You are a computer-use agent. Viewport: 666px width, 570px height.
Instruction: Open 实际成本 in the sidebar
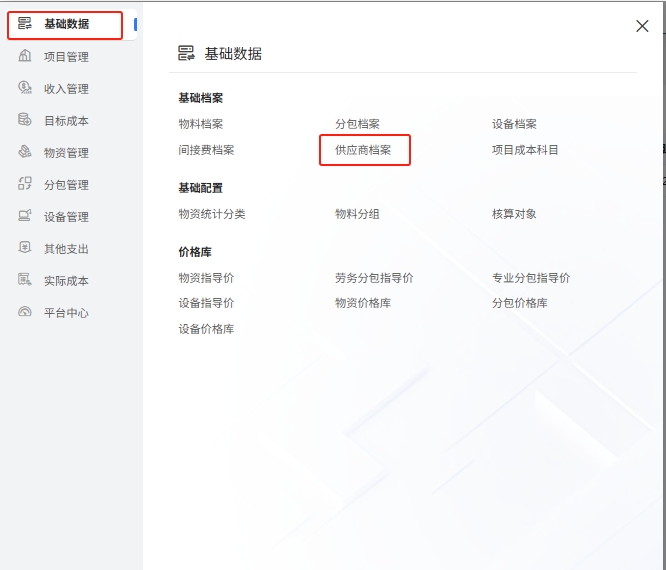click(66, 281)
